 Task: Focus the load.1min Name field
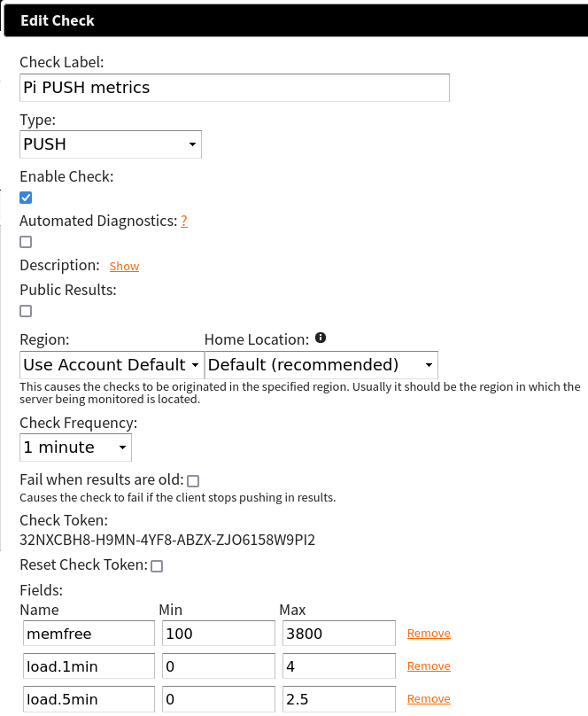pyautogui.click(x=89, y=666)
